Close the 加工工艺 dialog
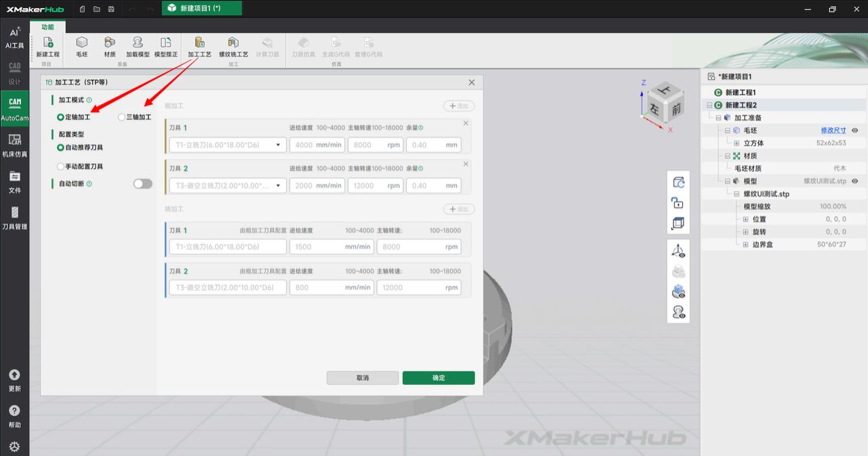The height and width of the screenshot is (456, 868). [472, 82]
